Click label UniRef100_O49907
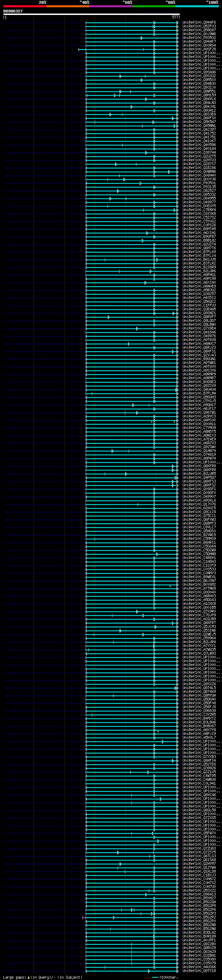This screenshot has width=222, height=980. 199,496
